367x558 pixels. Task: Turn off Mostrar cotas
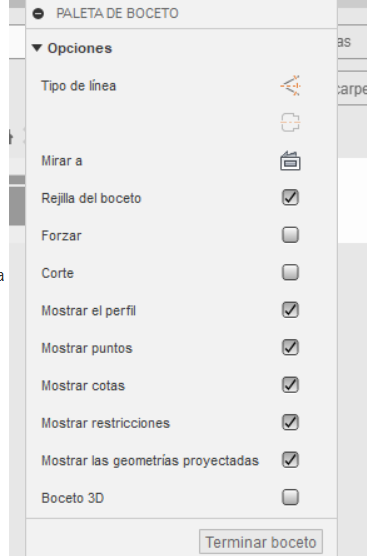[x=290, y=385]
